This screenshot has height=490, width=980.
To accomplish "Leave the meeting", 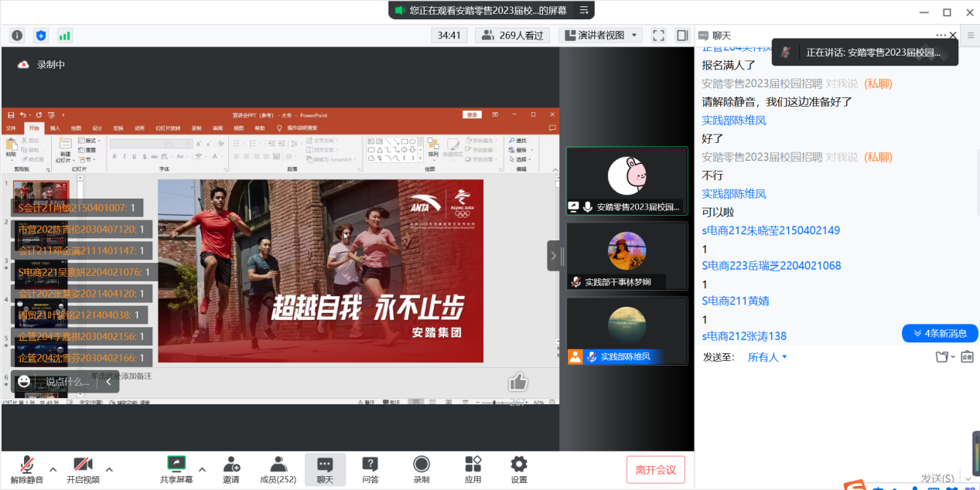I will click(x=656, y=470).
